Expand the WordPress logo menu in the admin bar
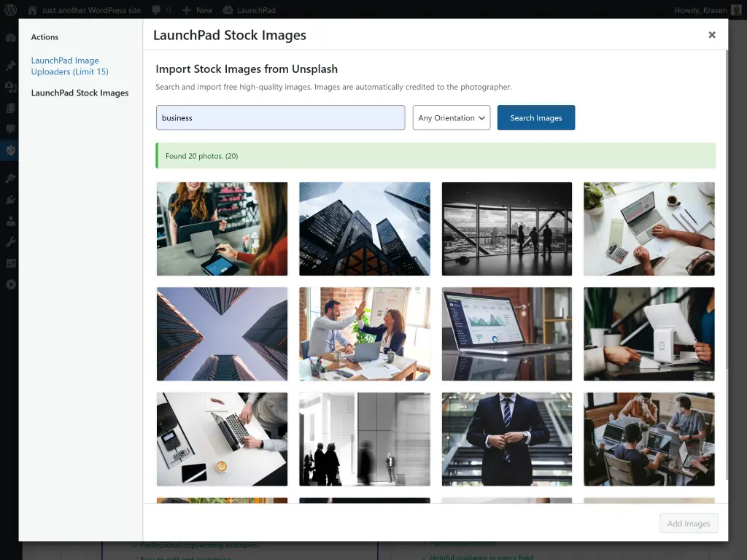Screen dimensions: 747x560 9,9
